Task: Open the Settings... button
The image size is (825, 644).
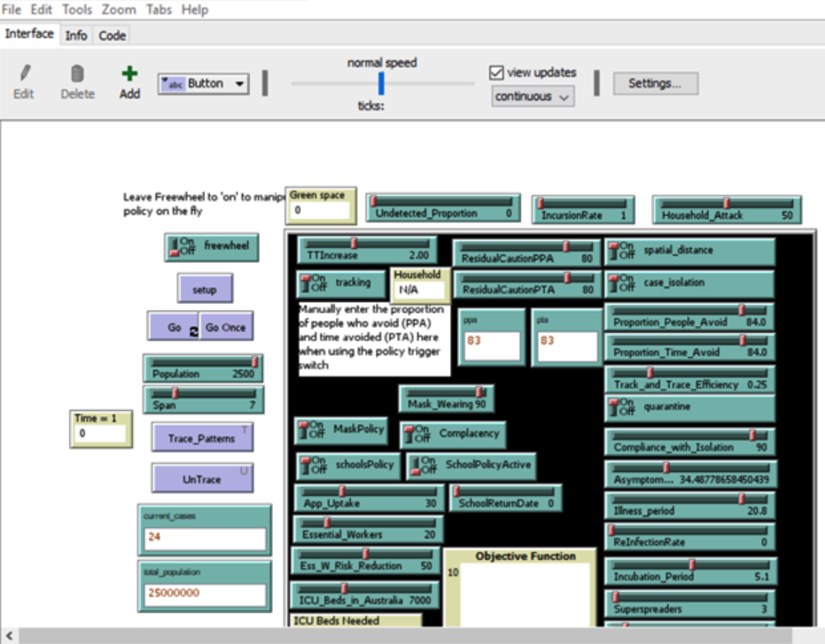Action: 655,83
